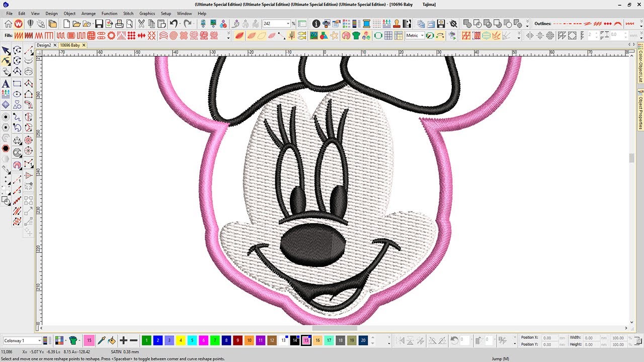Viewport: 644px width, 362px height.
Task: Click the Print icon
Action: pos(119,24)
